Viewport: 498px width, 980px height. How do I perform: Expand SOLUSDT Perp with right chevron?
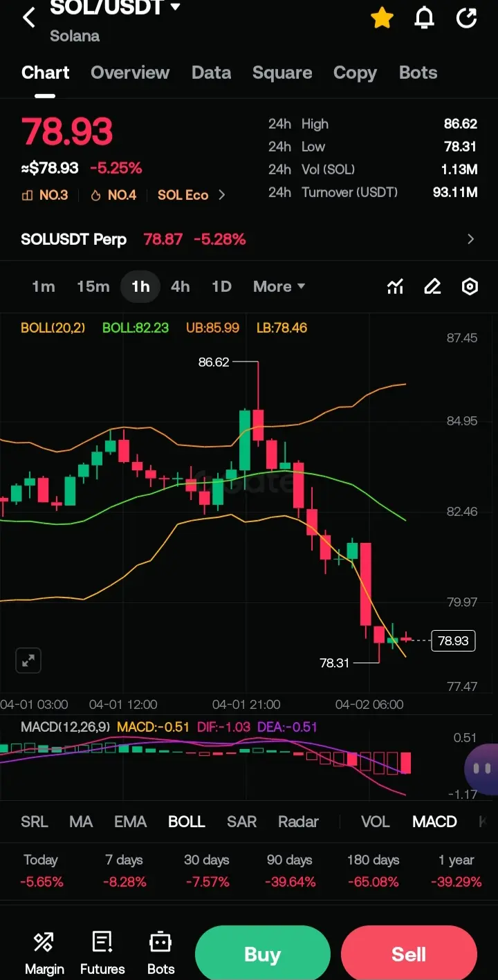[471, 239]
